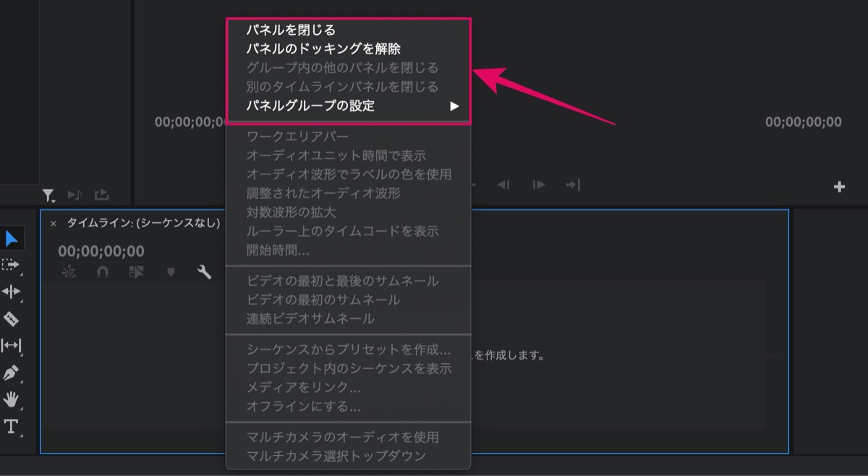Click the audio play icon beside filter
Screen dimensions: 868x476
tap(75, 195)
